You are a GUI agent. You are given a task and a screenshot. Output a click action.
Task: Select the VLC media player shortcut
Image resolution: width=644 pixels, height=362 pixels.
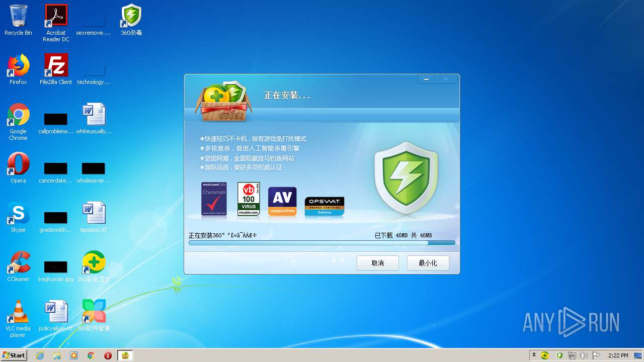[18, 319]
